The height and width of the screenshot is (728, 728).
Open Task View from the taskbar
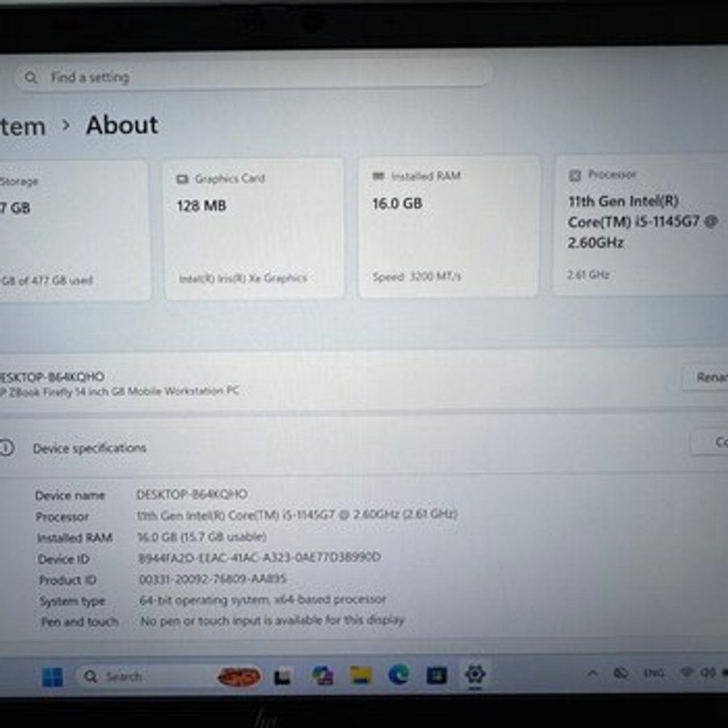[282, 677]
